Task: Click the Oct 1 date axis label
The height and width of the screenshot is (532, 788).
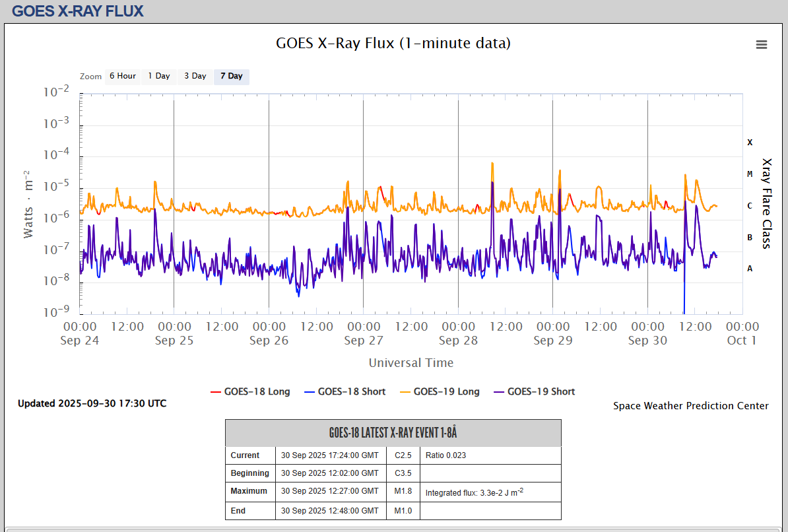Action: point(742,341)
